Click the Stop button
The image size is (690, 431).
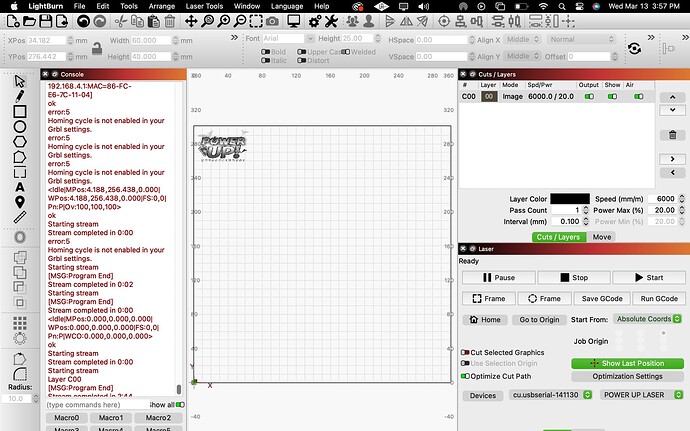point(574,278)
